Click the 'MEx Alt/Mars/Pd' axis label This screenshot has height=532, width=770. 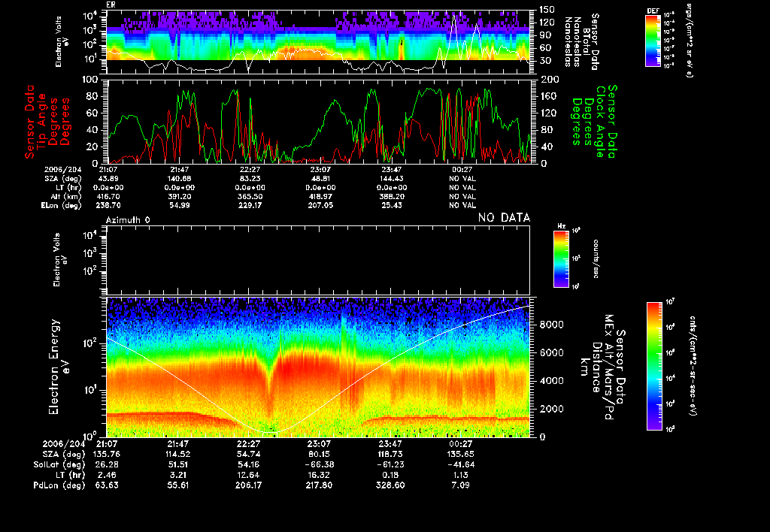(x=609, y=367)
